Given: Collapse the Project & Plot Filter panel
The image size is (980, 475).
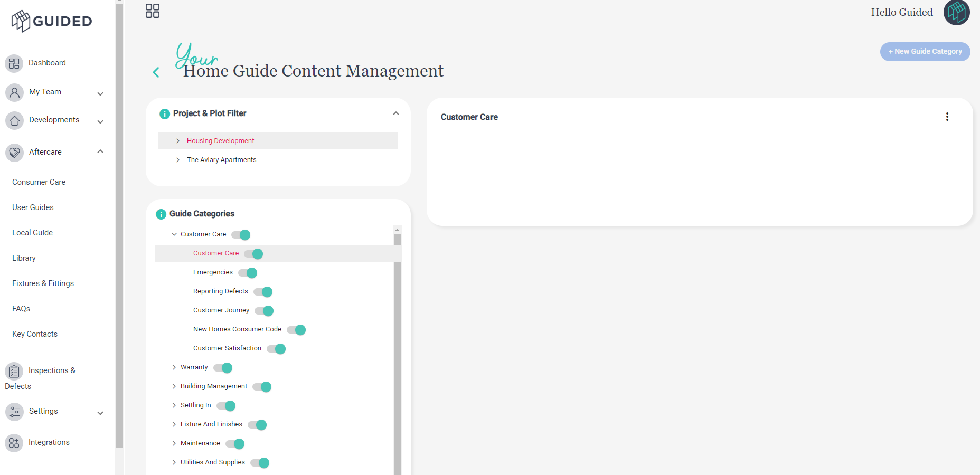Looking at the screenshot, I should click(x=396, y=113).
